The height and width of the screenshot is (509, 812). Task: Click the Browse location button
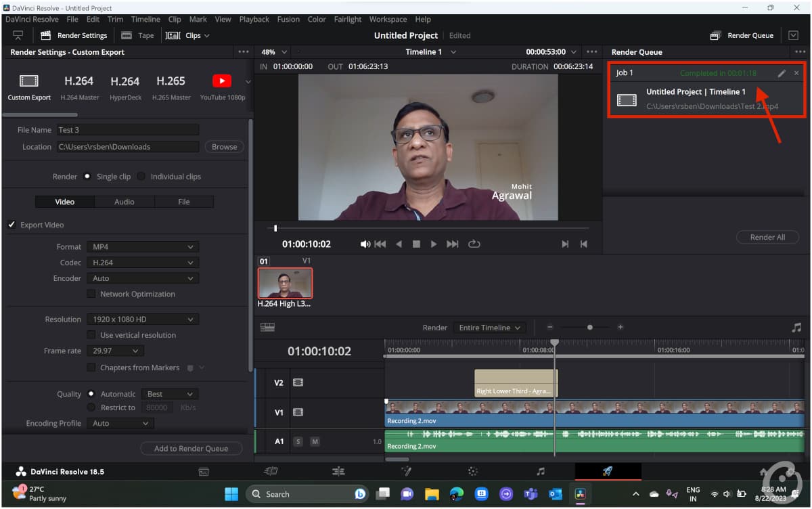[x=224, y=147]
